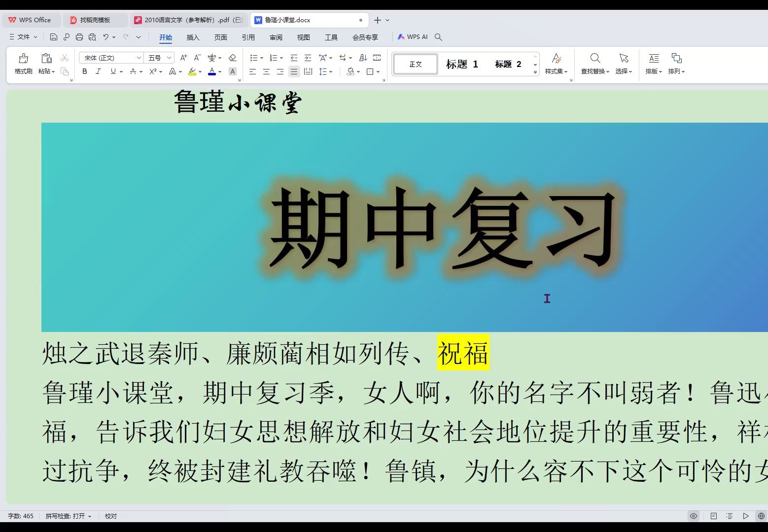Click the search magnifier beside WPS AI
The width and height of the screenshot is (768, 532).
point(438,37)
